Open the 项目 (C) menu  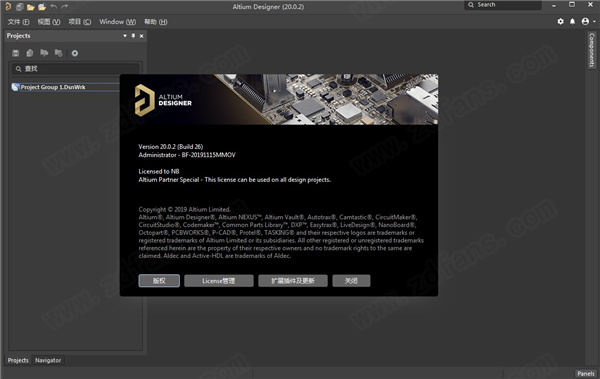pyautogui.click(x=80, y=22)
